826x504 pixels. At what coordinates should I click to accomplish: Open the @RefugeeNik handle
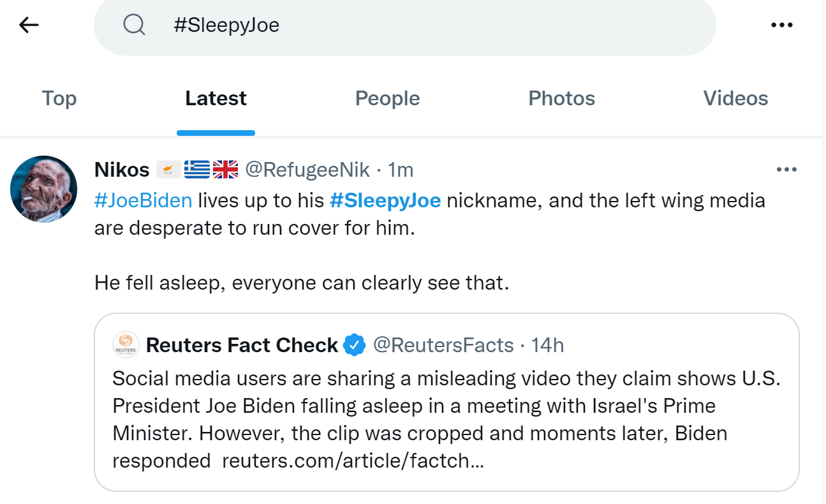point(307,170)
